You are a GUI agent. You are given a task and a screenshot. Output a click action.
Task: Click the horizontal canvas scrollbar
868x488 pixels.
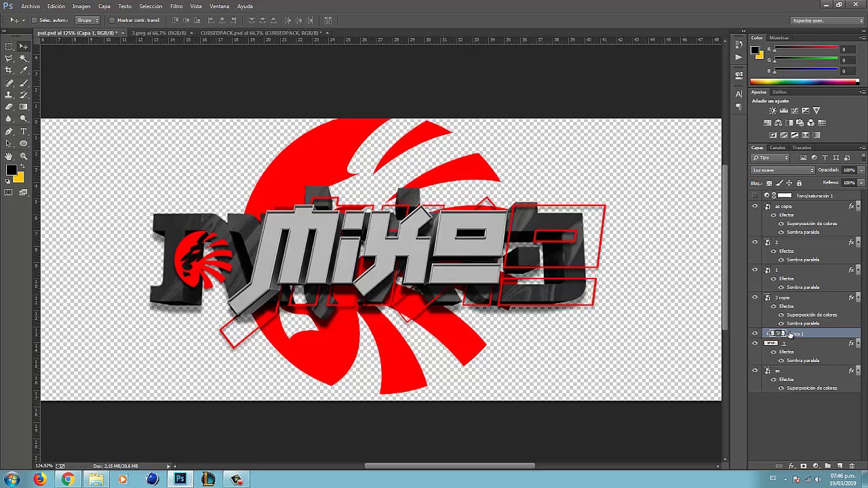coord(450,466)
